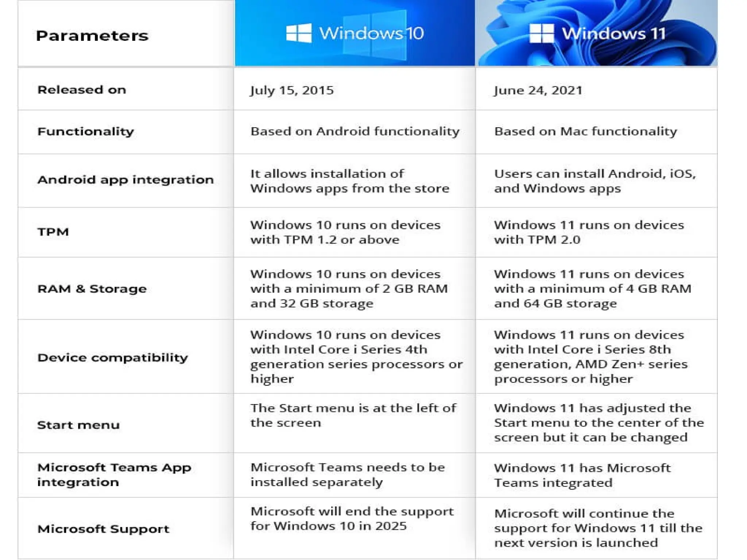Click the Windows 11 logo icon

[x=542, y=33]
